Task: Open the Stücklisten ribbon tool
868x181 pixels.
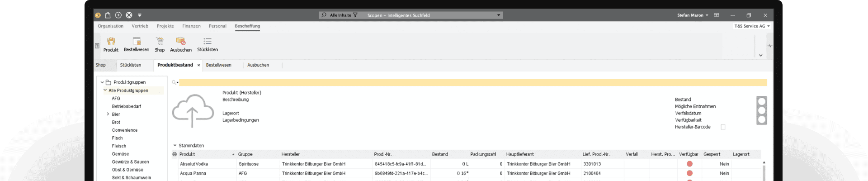Action: point(208,44)
